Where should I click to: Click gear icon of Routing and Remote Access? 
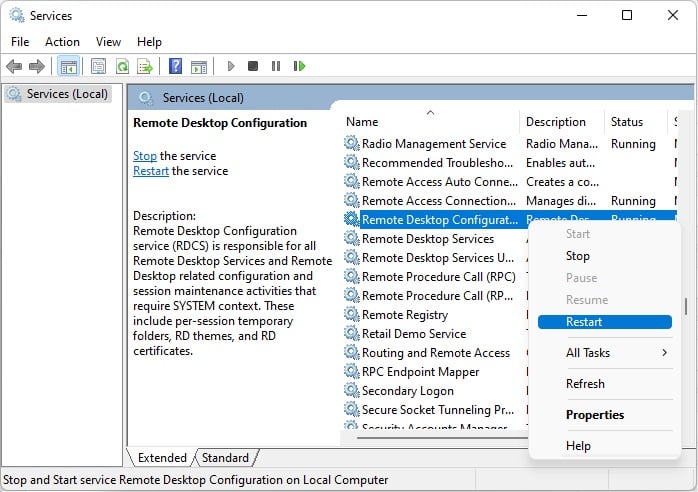352,353
